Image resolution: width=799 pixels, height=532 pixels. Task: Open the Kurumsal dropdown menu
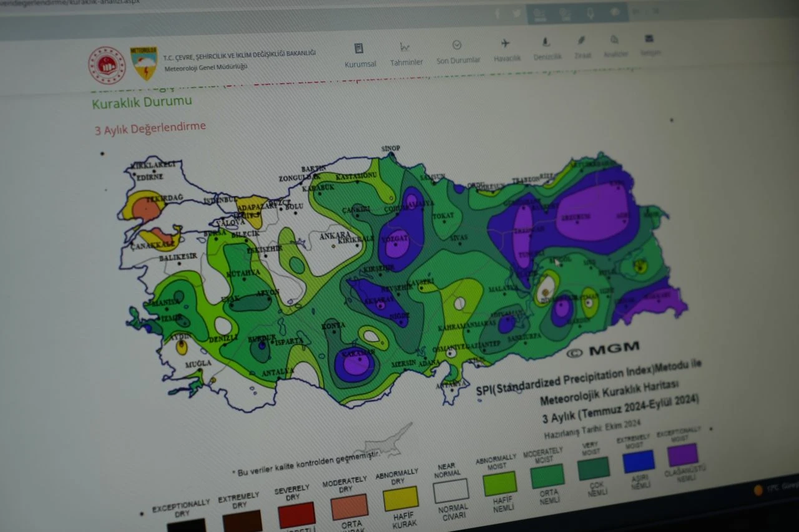coord(361,62)
